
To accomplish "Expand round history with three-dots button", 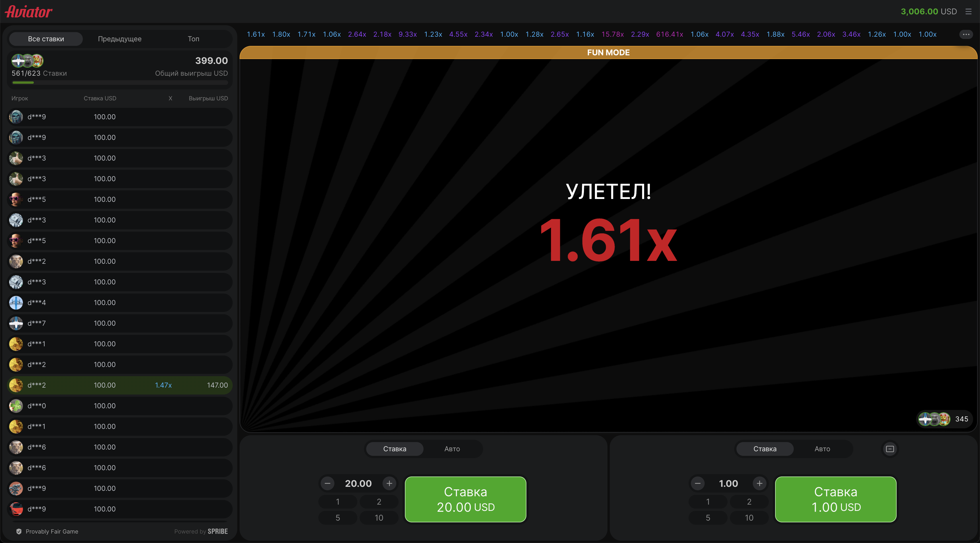I will pyautogui.click(x=966, y=34).
